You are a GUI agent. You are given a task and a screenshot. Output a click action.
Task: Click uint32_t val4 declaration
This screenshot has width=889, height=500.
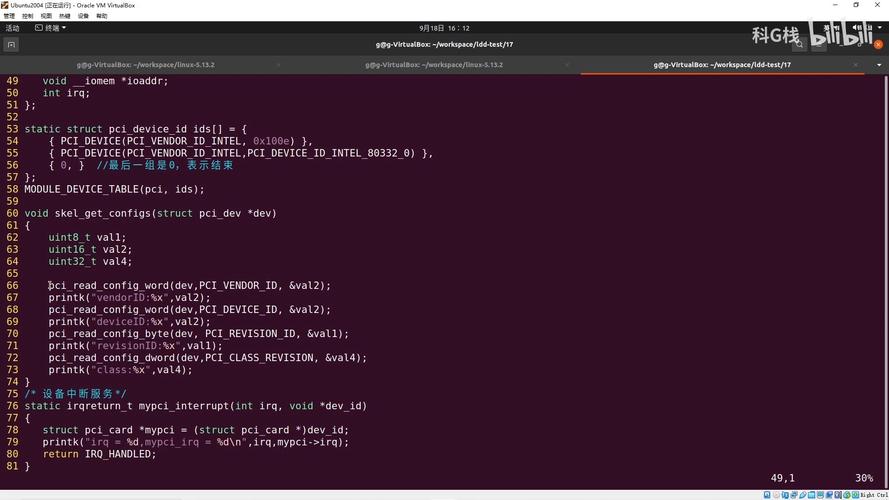tap(90, 261)
